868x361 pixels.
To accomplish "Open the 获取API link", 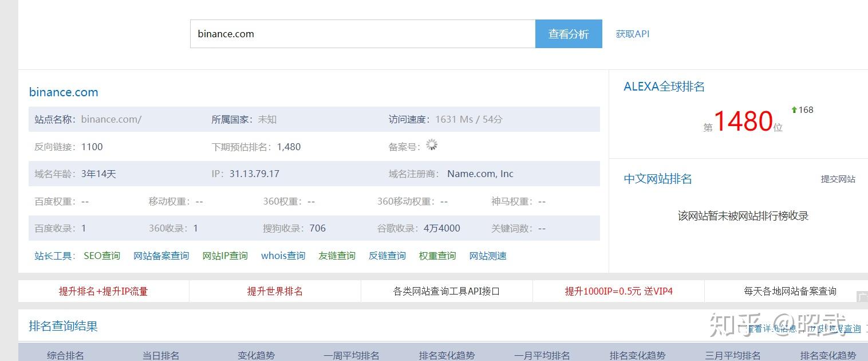I will (x=633, y=34).
